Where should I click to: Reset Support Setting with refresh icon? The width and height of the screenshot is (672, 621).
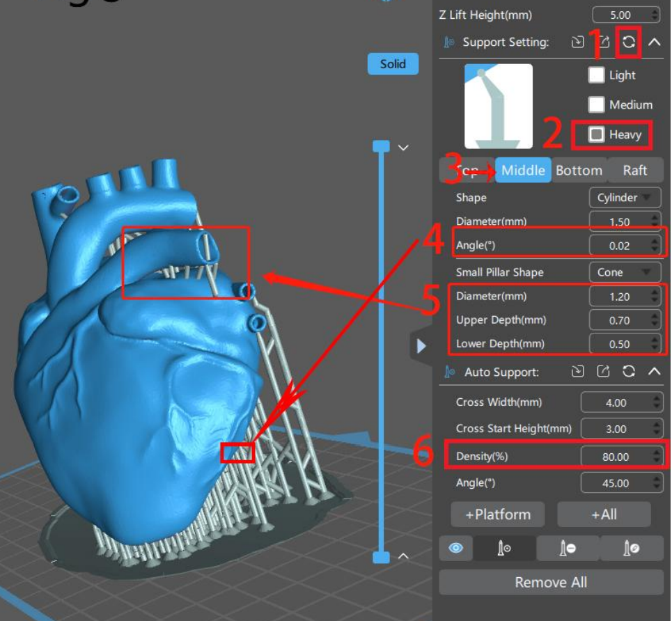tap(629, 42)
